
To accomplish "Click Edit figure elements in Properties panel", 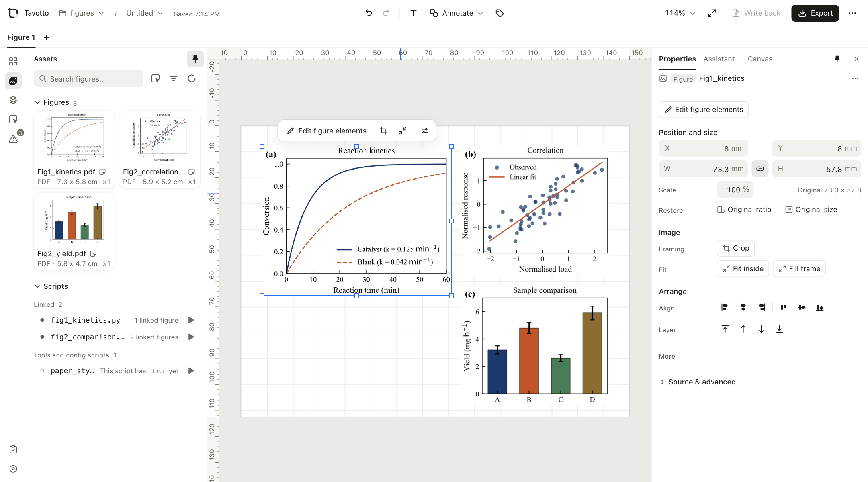I will click(x=704, y=110).
